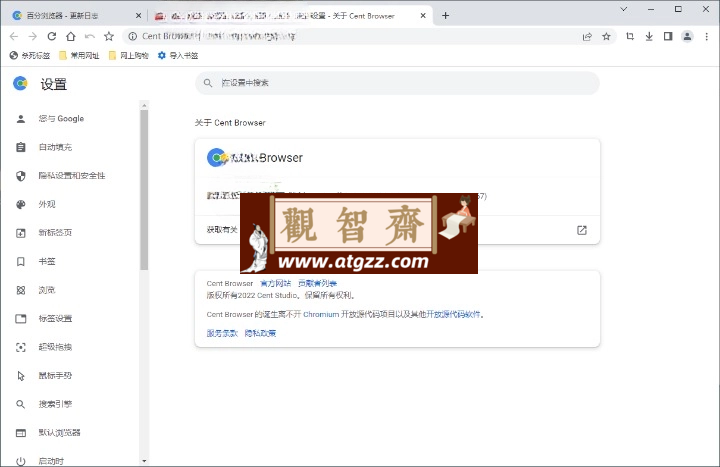Click the star icon beside the undo arrow
The image size is (720, 467).
pos(109,36)
